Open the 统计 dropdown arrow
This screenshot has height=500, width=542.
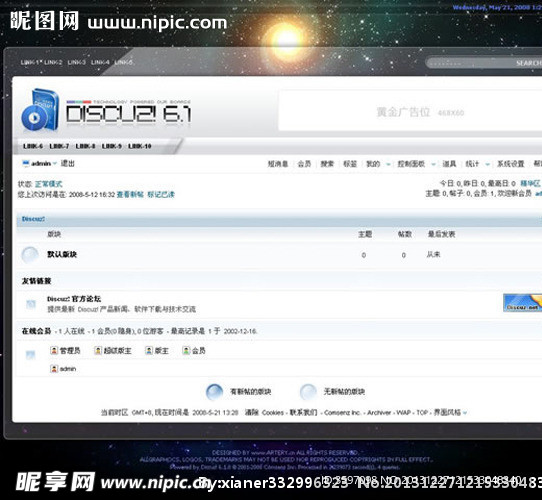coord(487,164)
